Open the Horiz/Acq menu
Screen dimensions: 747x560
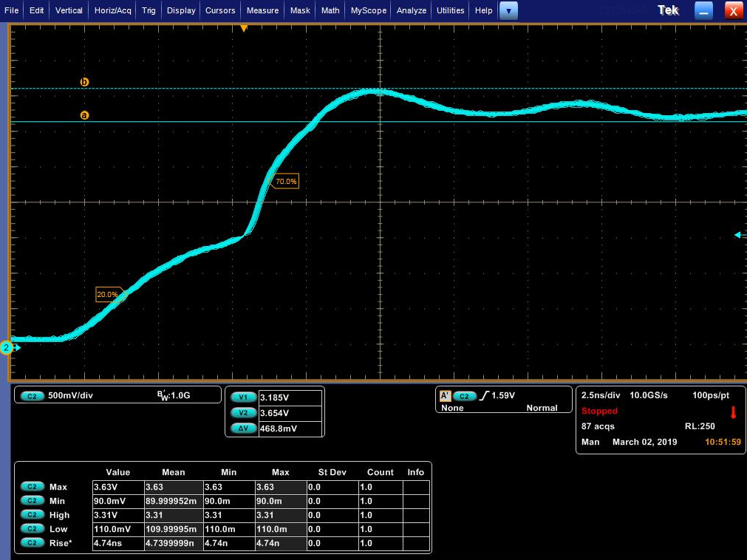[112, 10]
